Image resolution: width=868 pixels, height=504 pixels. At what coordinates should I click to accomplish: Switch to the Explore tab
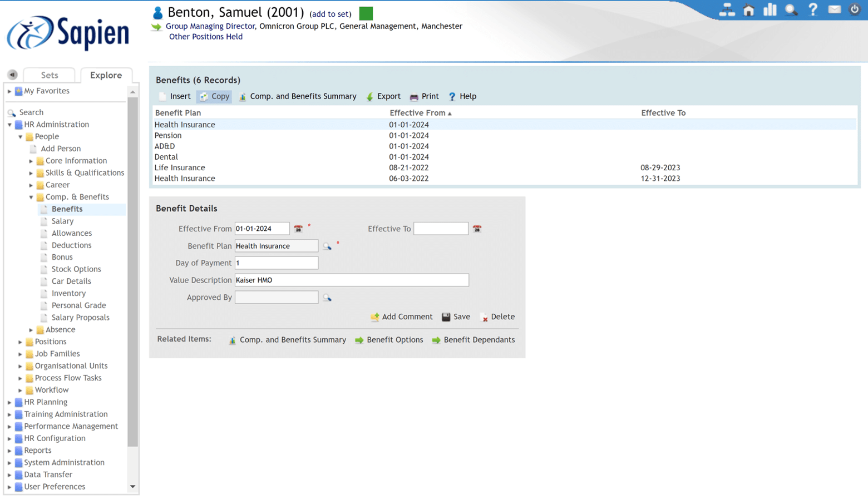(106, 75)
